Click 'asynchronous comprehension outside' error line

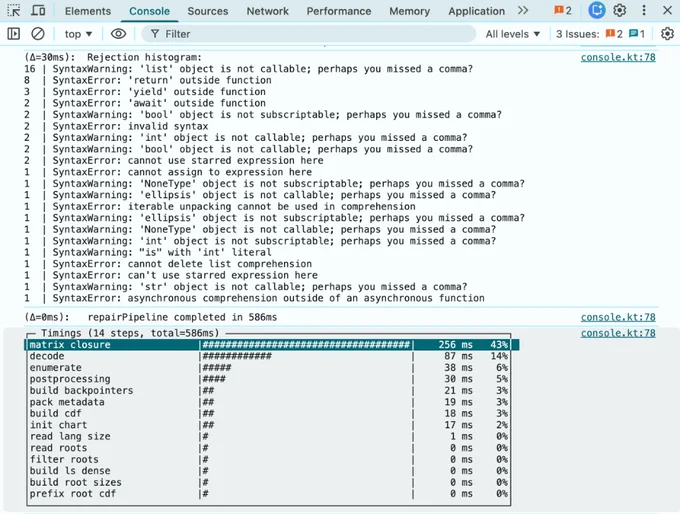[255, 298]
